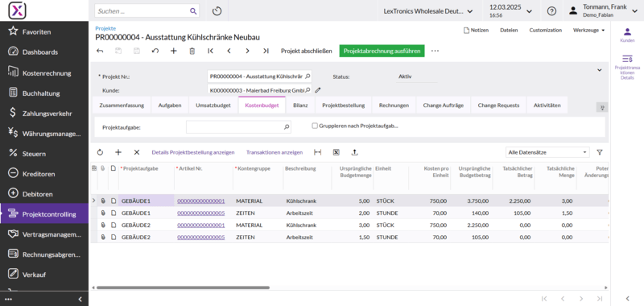The width and height of the screenshot is (644, 306).
Task: Open the business date 12.03.2025 dropdown
Action: (x=511, y=11)
